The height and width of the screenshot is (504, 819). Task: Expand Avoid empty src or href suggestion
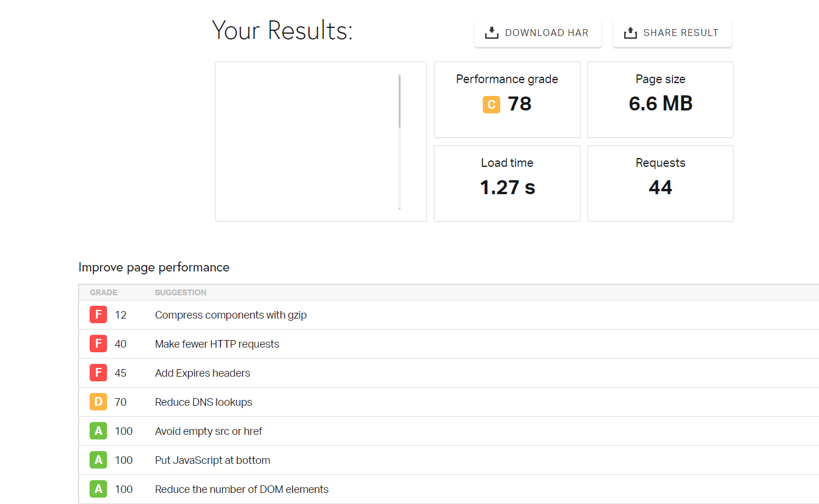(x=448, y=431)
